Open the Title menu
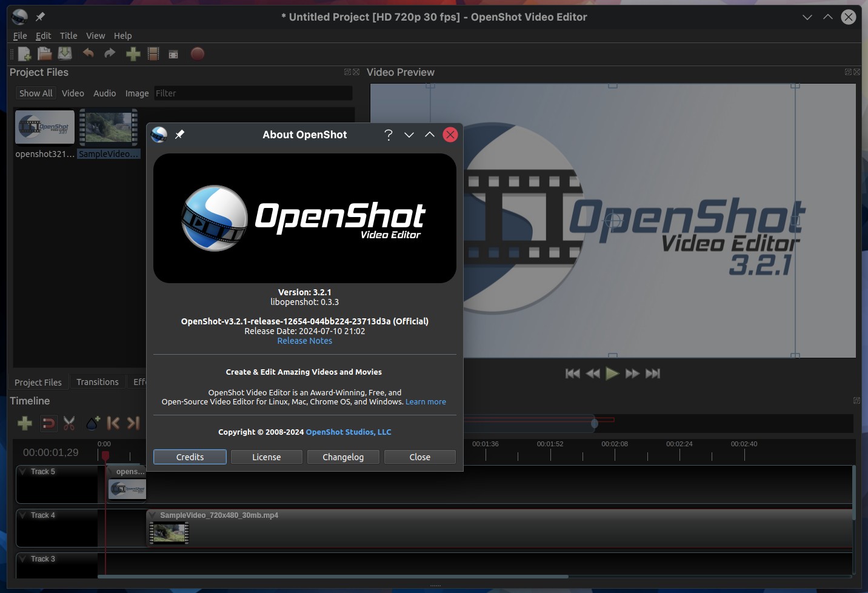Image resolution: width=868 pixels, height=593 pixels. coord(68,36)
